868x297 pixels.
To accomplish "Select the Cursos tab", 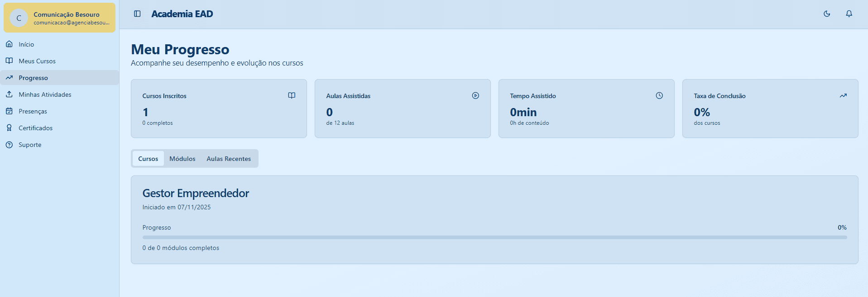I will click(148, 159).
